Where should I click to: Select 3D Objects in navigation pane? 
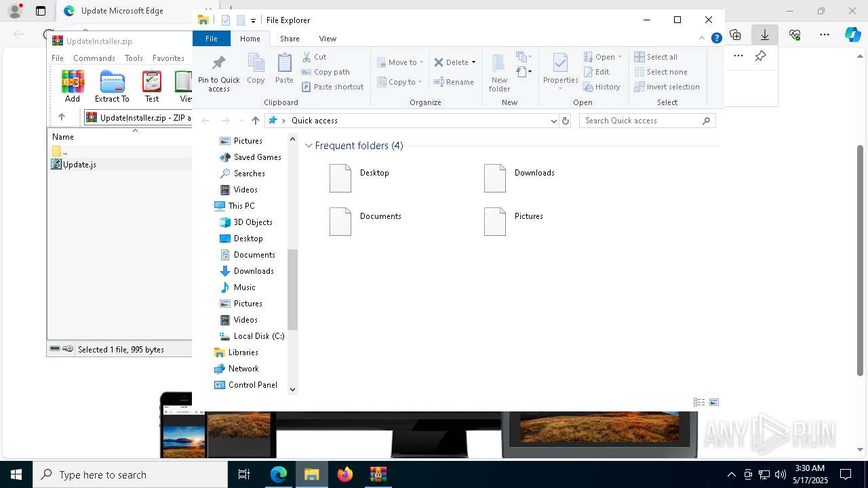[x=246, y=222]
